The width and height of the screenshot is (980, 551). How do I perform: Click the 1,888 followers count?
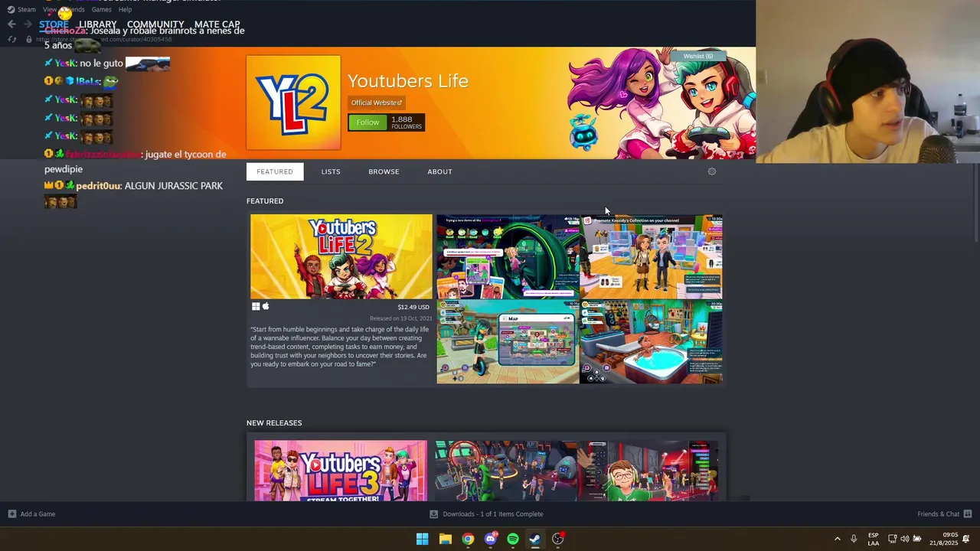(406, 122)
